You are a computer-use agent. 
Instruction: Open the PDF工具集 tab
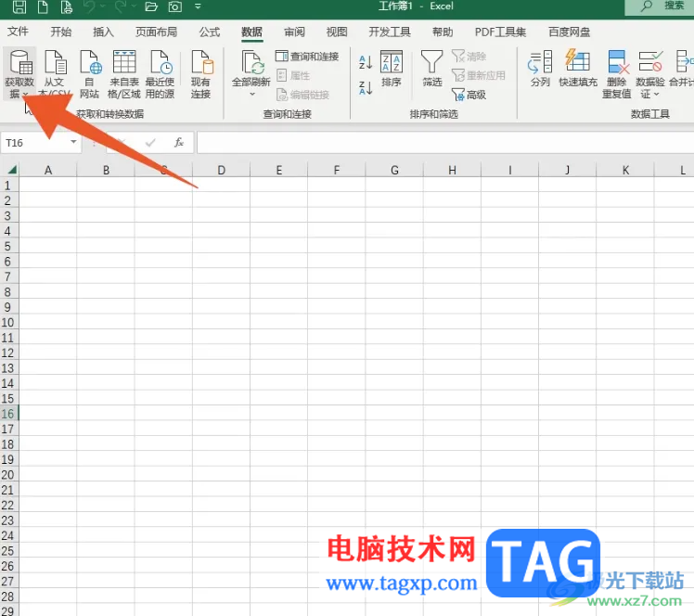click(x=500, y=32)
